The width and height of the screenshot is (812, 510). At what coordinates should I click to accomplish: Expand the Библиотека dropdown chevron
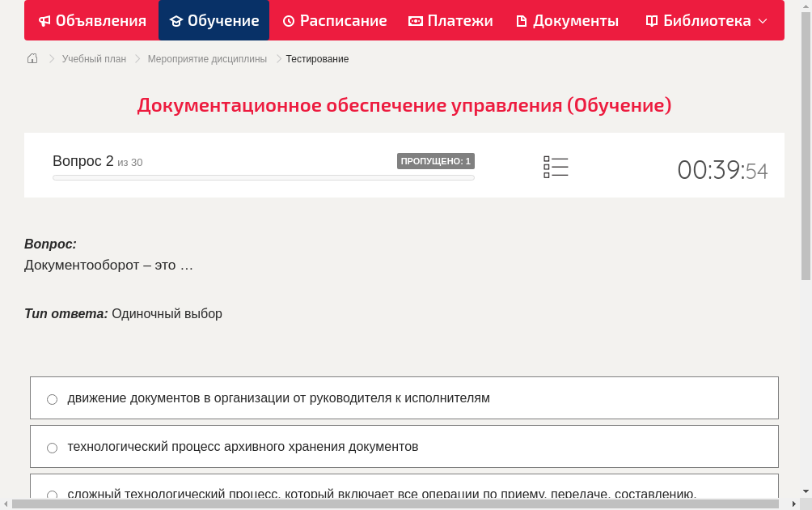coord(761,20)
